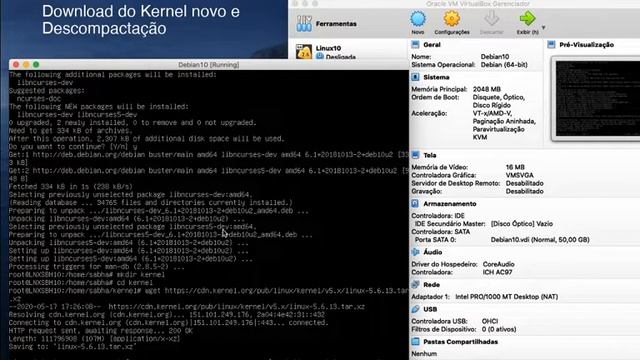Open the Rede section heading
640x360 pixels.
(431, 285)
